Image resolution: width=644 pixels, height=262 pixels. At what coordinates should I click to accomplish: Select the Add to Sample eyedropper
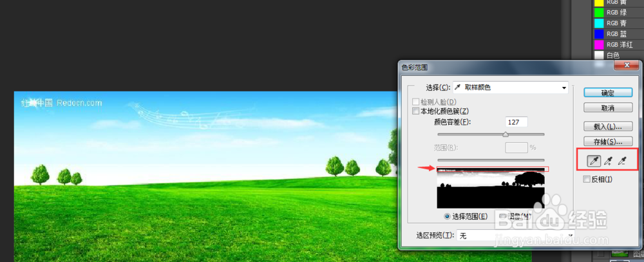coord(609,161)
